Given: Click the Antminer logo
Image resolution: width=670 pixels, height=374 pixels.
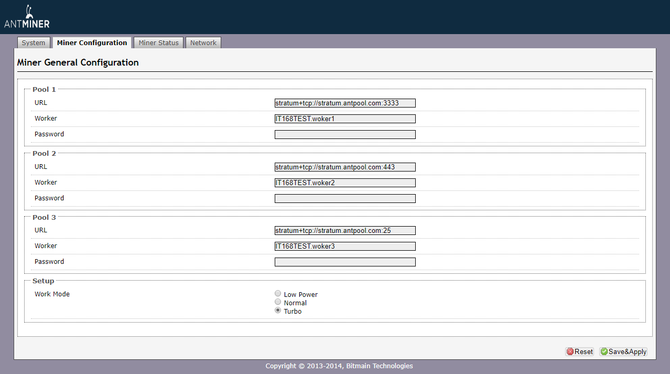Looking at the screenshot, I should coord(27,17).
